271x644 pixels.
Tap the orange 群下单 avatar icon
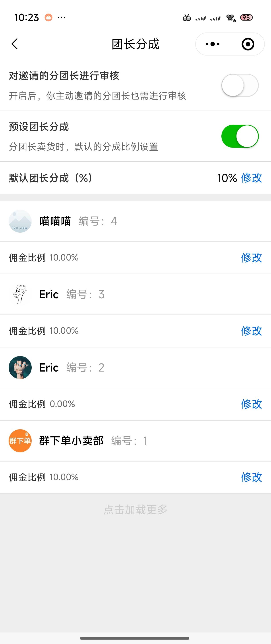(x=20, y=441)
